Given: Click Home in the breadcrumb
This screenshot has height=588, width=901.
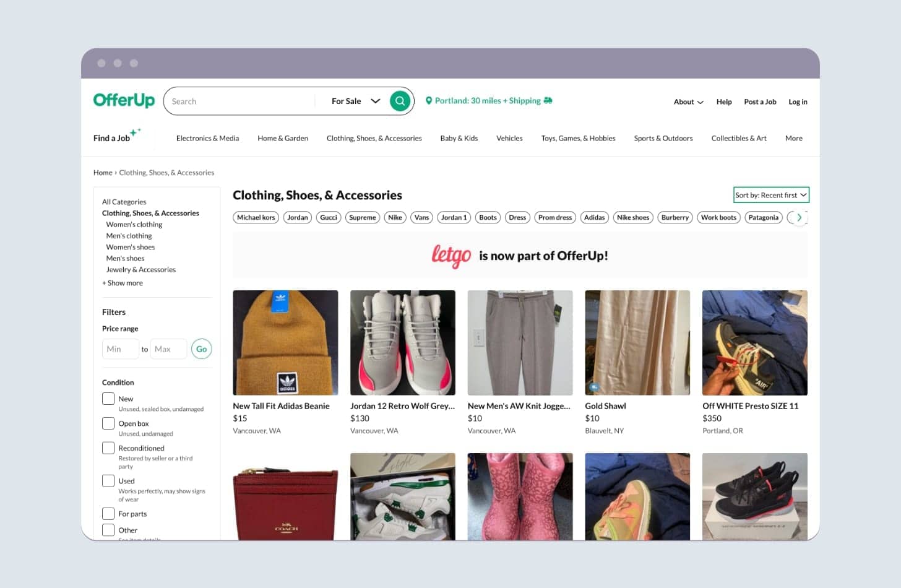Looking at the screenshot, I should click(103, 173).
